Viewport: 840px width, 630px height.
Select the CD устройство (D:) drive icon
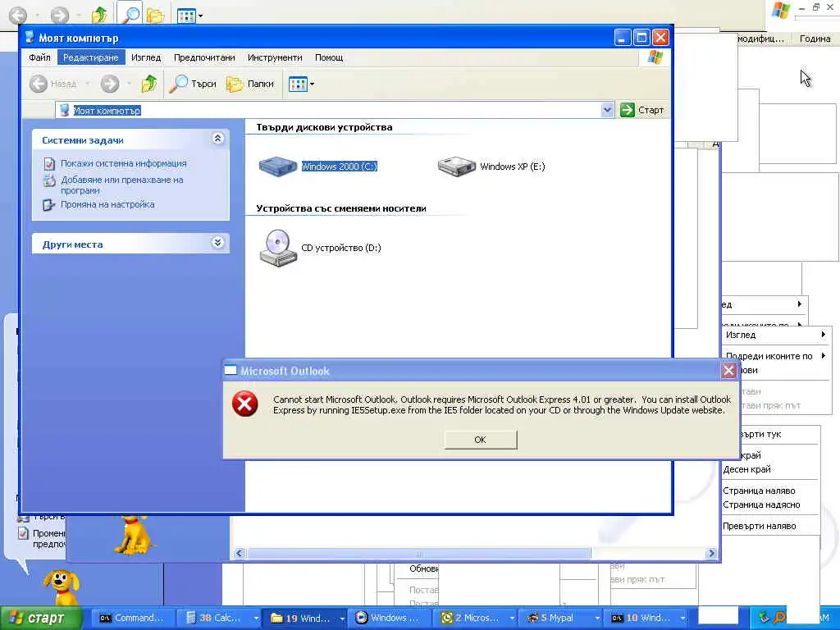(x=278, y=248)
